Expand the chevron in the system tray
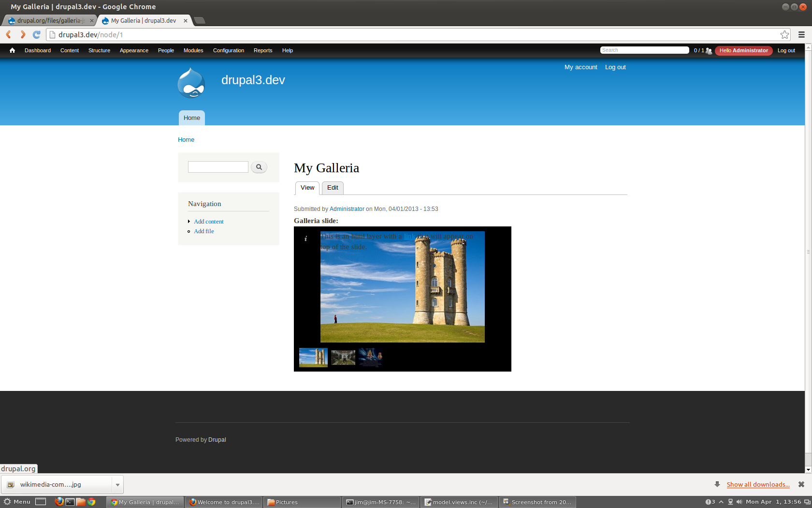812x508 pixels. (720, 502)
